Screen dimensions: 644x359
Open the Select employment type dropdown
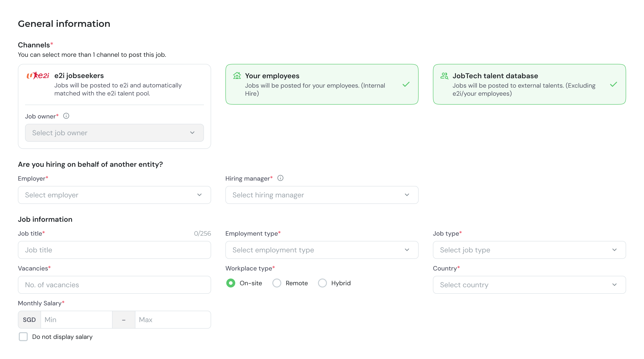pos(322,250)
